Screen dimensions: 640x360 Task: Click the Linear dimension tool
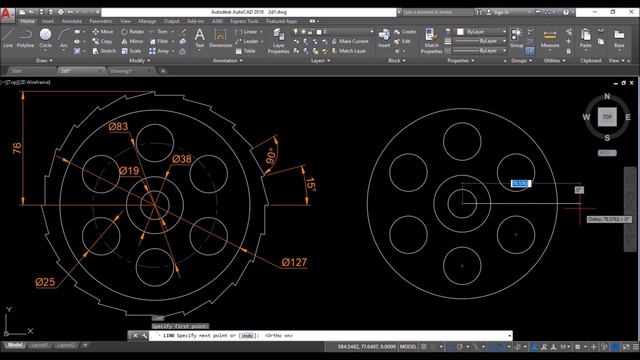coord(247,31)
